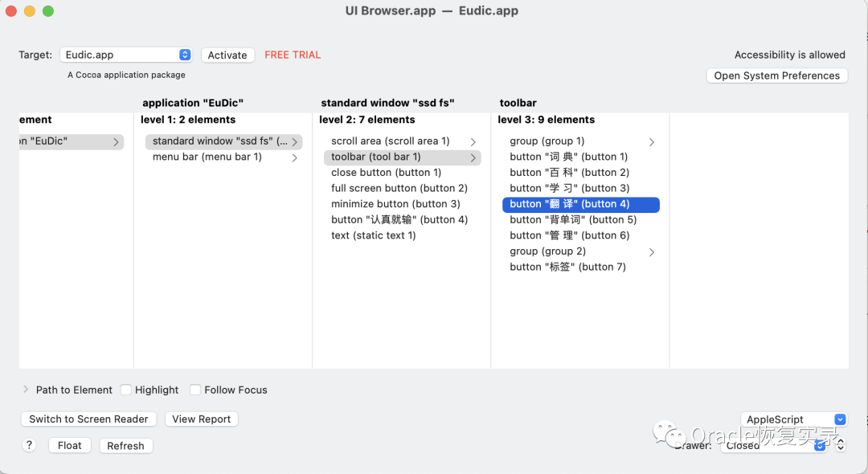Expand chevron beside tool bar 1
The width and height of the screenshot is (868, 474).
tap(473, 157)
